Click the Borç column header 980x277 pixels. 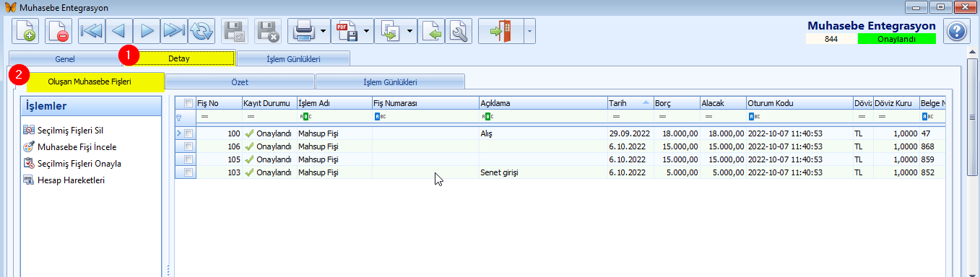click(676, 103)
